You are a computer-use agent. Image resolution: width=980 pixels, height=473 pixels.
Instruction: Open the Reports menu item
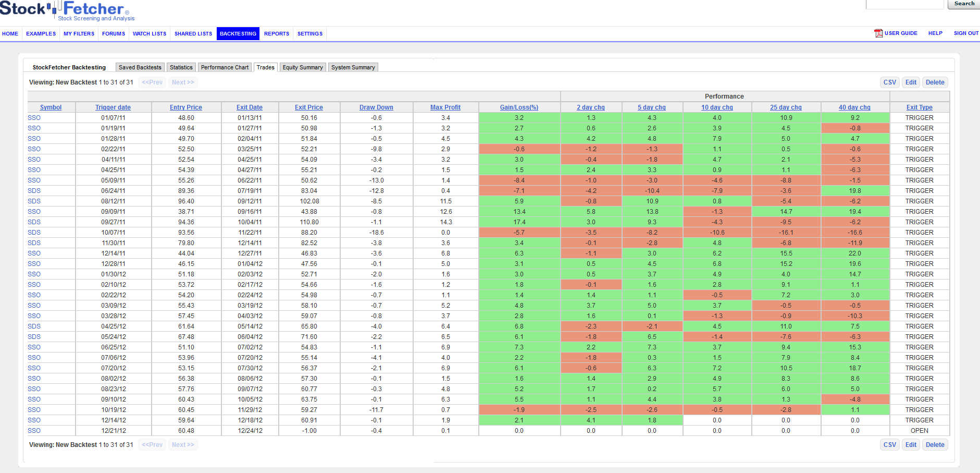276,34
